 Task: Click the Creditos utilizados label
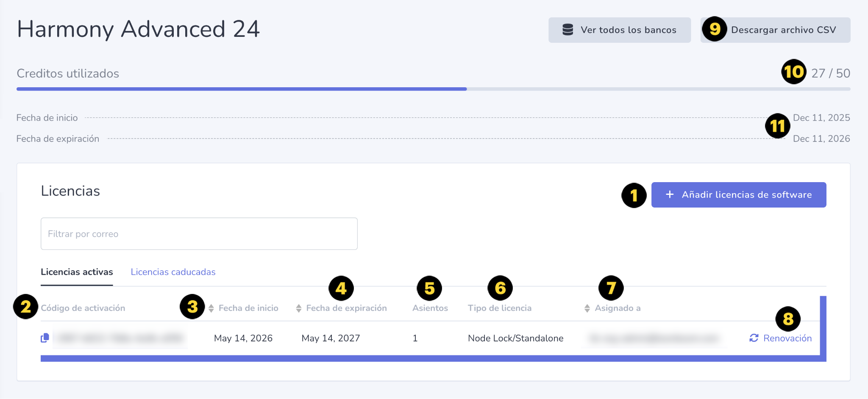(68, 73)
